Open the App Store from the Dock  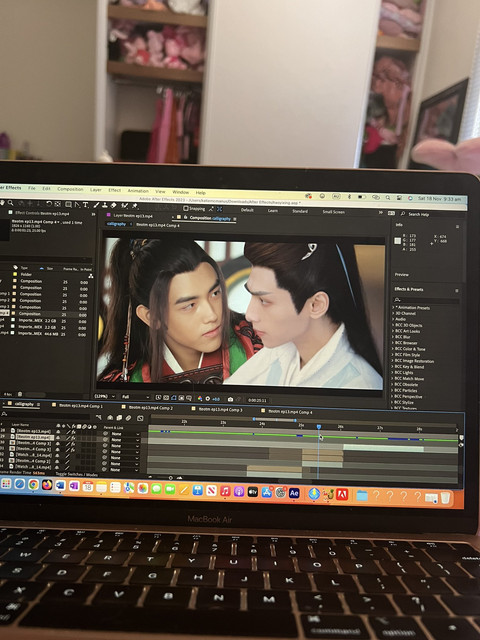click(x=267, y=492)
